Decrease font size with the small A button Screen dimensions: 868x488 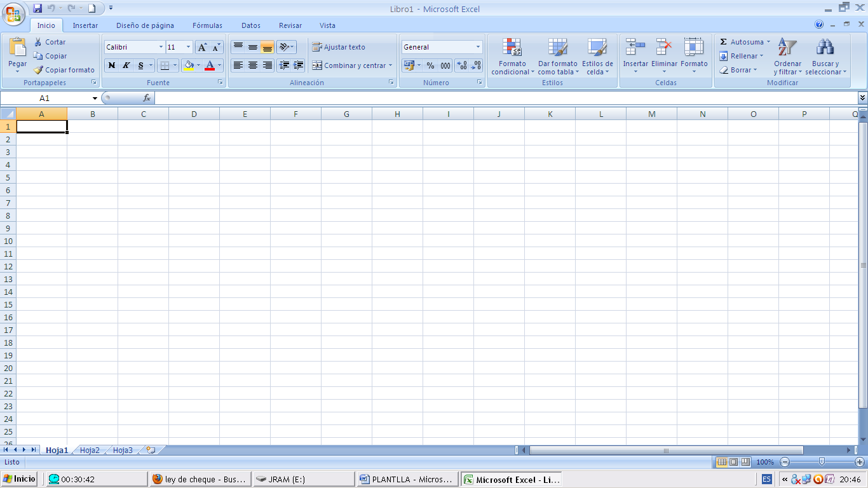(x=216, y=47)
